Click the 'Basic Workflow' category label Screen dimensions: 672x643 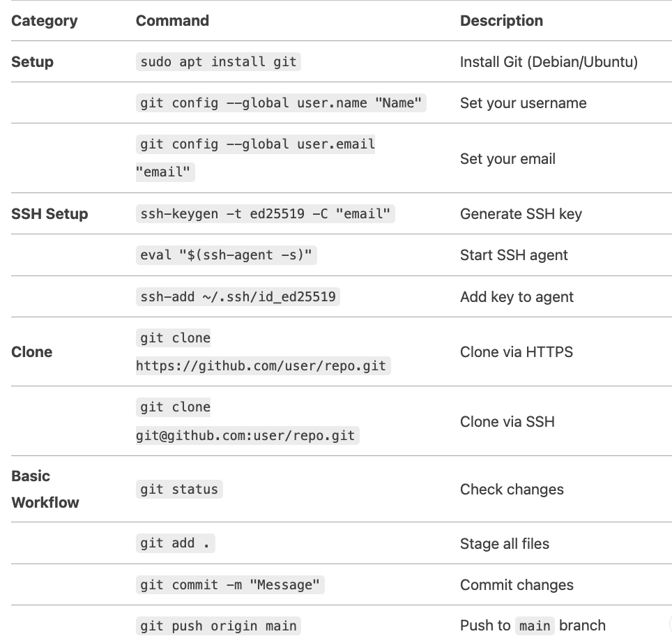pyautogui.click(x=45, y=489)
